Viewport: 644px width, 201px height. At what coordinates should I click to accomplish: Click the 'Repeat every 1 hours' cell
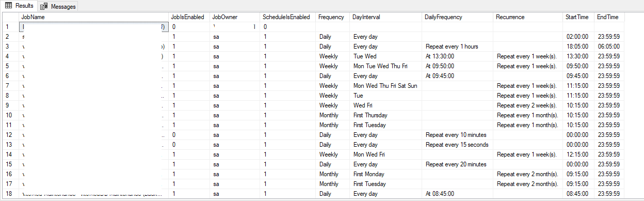(458, 47)
